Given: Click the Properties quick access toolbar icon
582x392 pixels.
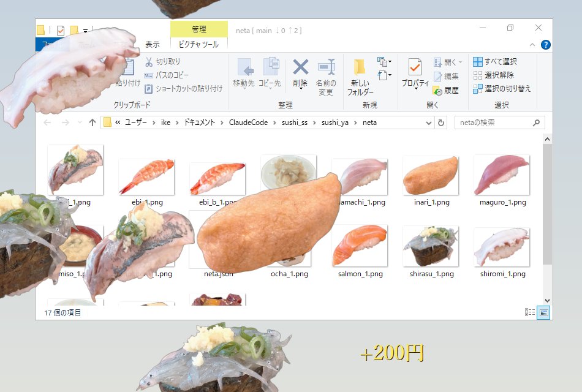Looking at the screenshot, I should (61, 31).
